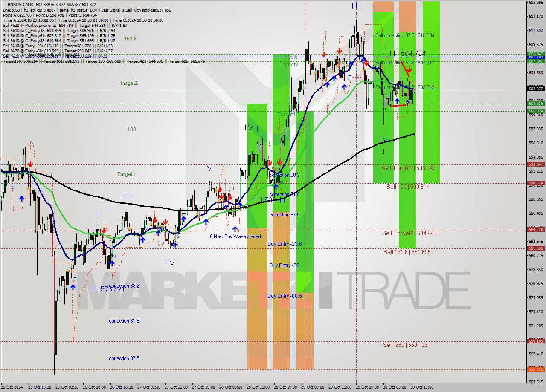Click the '27 Oct 19:00' time axis label
The image size is (546, 392).
(x=203, y=387)
